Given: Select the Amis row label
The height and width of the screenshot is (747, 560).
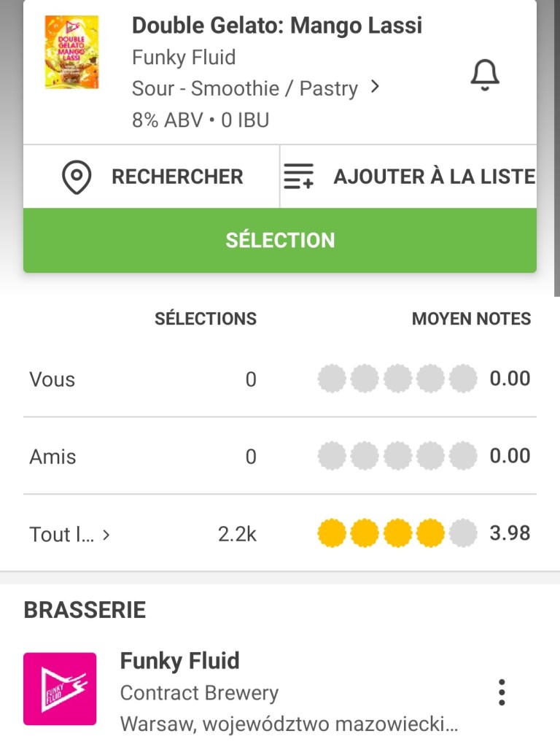Looking at the screenshot, I should click(52, 457).
